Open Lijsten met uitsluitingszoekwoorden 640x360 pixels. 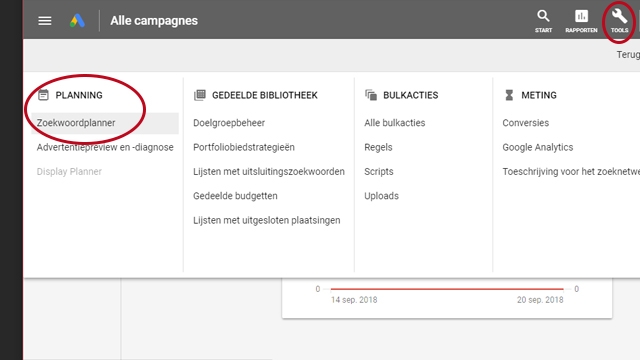(269, 172)
